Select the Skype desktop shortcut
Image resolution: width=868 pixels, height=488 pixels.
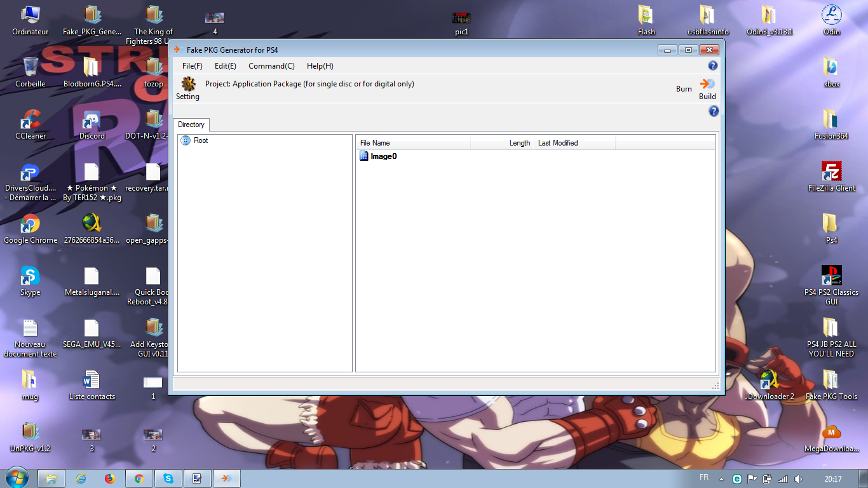click(x=30, y=281)
